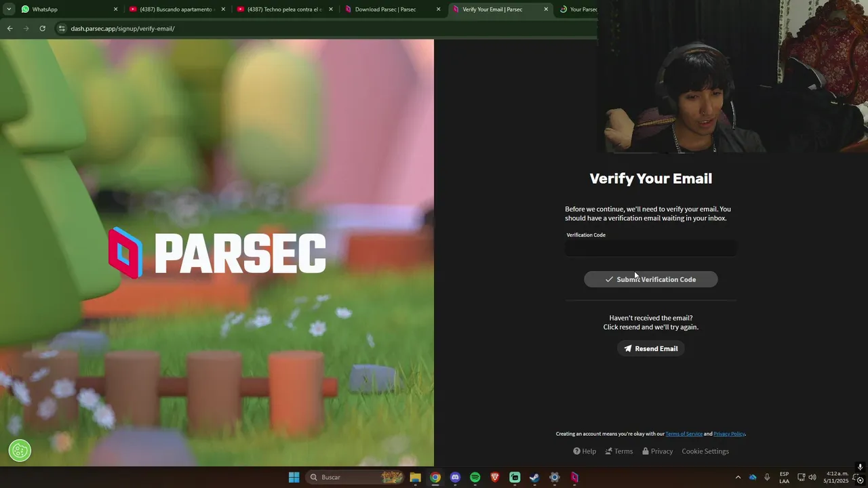Screen dimensions: 868x488
Task: Show hidden system tray icons
Action: point(738,477)
